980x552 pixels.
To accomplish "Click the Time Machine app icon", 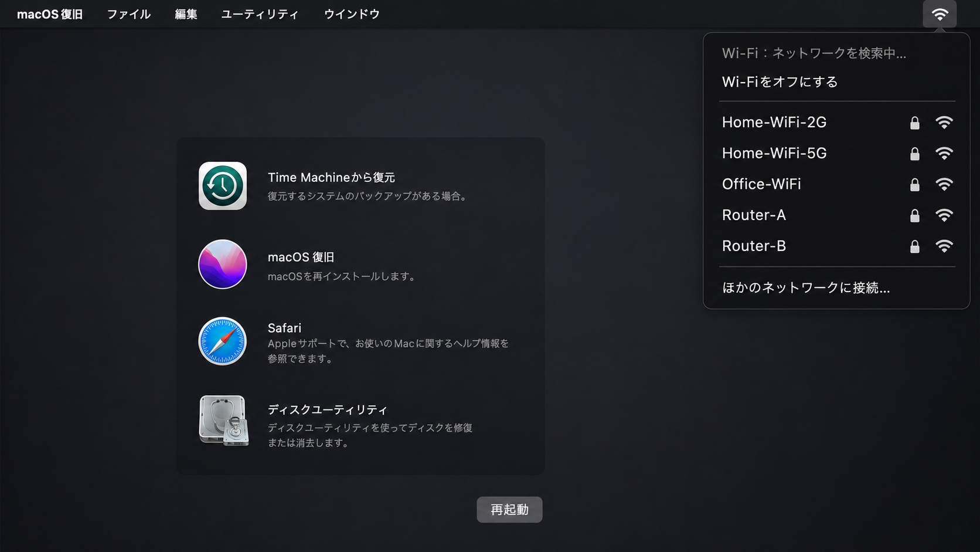I will pos(223,186).
